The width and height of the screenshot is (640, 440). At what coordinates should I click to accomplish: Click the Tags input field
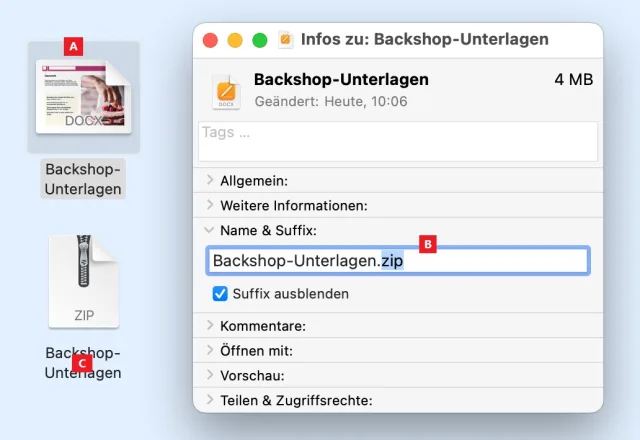398,141
